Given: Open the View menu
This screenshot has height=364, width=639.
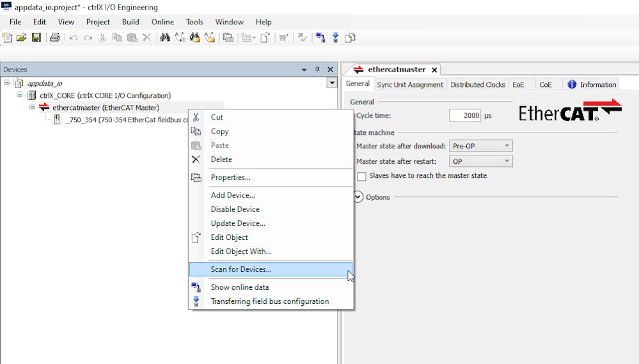Looking at the screenshot, I should 66,22.
